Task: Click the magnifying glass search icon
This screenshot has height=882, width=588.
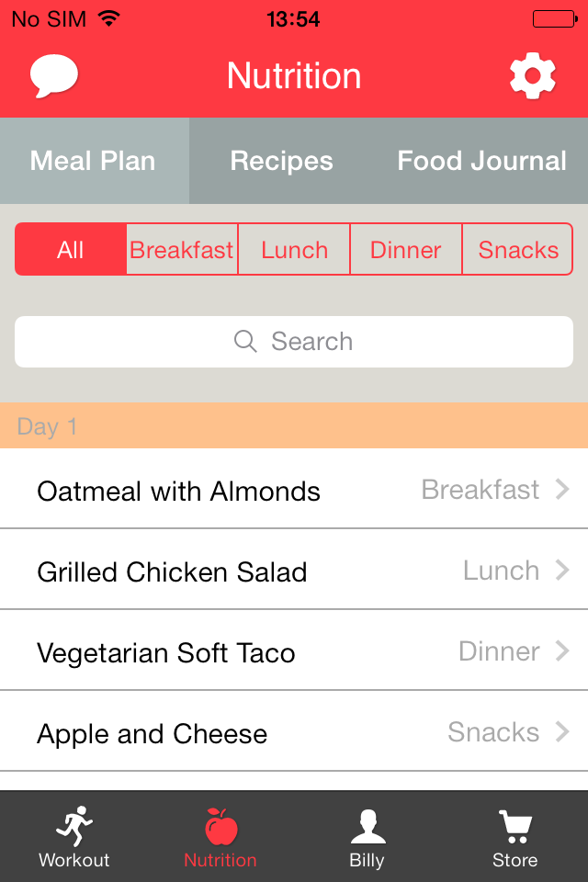Action: tap(245, 342)
